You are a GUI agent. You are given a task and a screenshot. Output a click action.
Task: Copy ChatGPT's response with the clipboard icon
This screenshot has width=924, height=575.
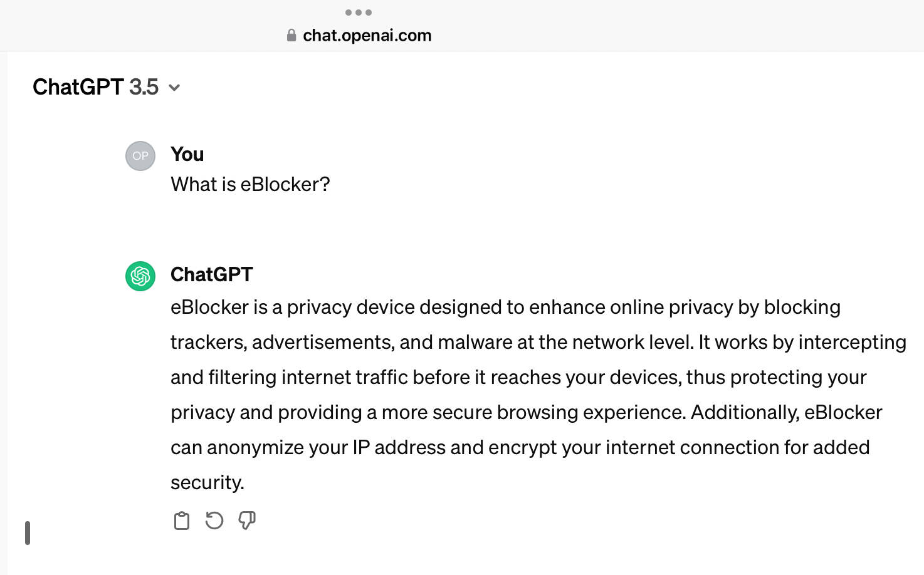pyautogui.click(x=182, y=521)
